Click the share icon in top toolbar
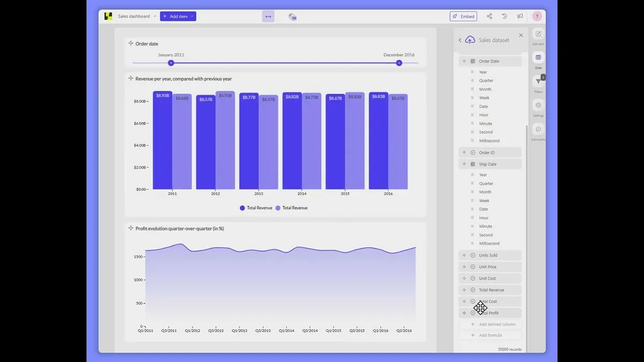The height and width of the screenshot is (362, 644). coord(489,17)
